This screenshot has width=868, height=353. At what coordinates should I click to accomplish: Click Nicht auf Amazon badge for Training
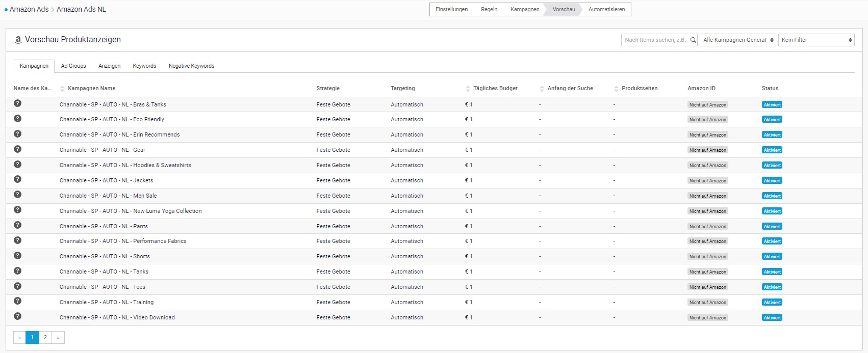coord(707,302)
